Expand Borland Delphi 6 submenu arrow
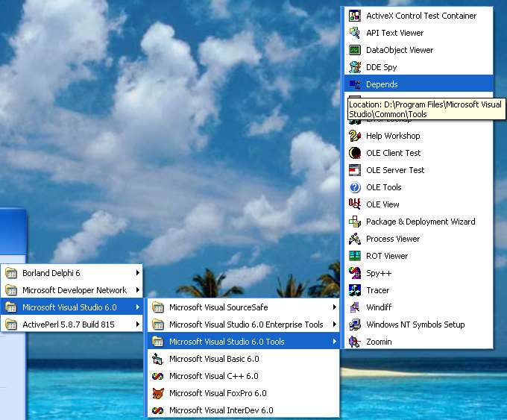507x420 pixels. pyautogui.click(x=138, y=273)
